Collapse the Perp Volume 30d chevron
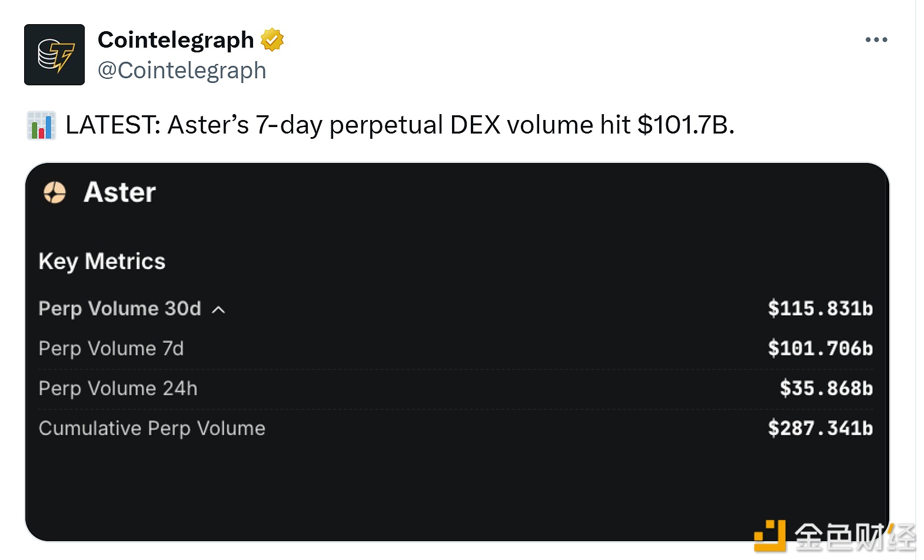The image size is (924, 560). pos(218,310)
